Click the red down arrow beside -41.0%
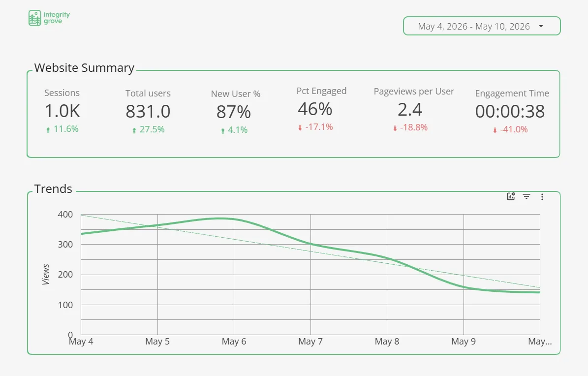The height and width of the screenshot is (376, 588). pyautogui.click(x=495, y=130)
